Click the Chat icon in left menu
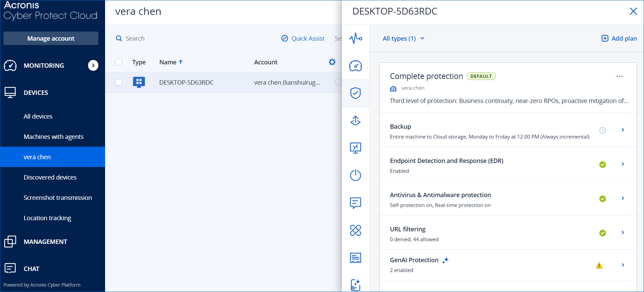 (10, 268)
